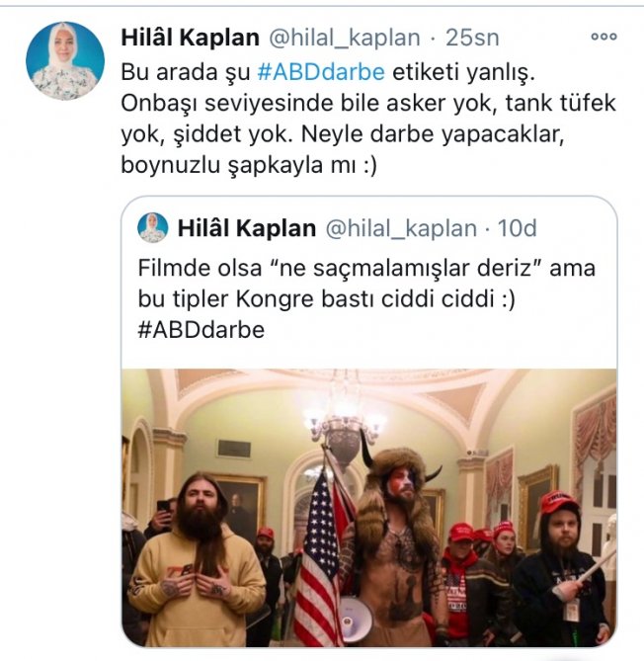Click the black #ABDdarbe hashtag in quoted tweet
Image resolution: width=644 pixels, height=661 pixels.
click(x=201, y=330)
